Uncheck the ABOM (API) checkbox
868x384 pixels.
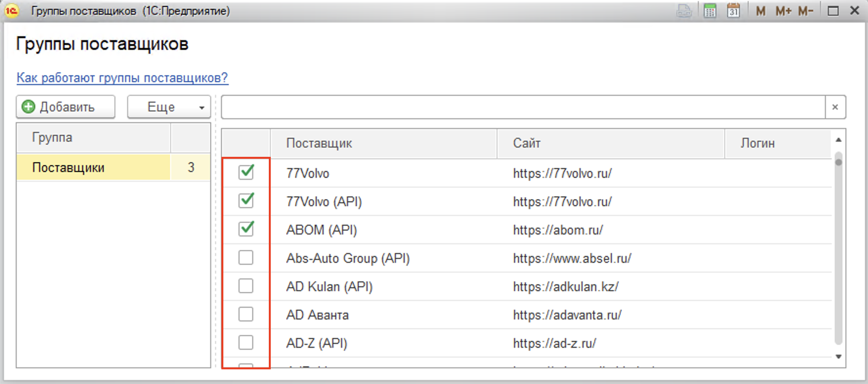click(x=246, y=229)
